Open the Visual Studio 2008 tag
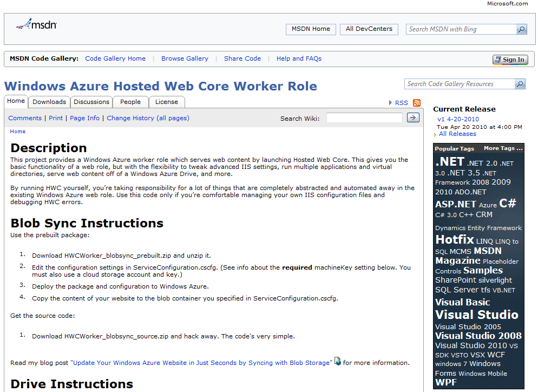Screen dimensions: 538x392 (x=478, y=336)
